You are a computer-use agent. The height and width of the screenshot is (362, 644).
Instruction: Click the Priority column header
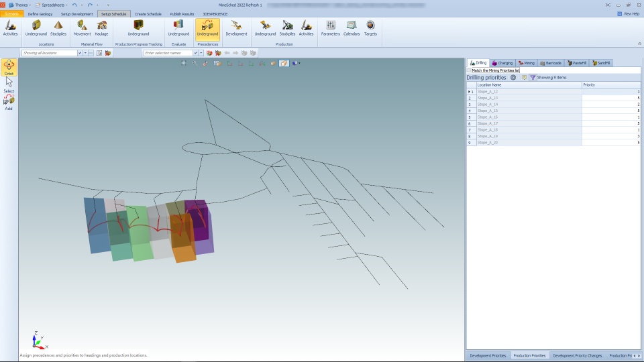pyautogui.click(x=611, y=84)
